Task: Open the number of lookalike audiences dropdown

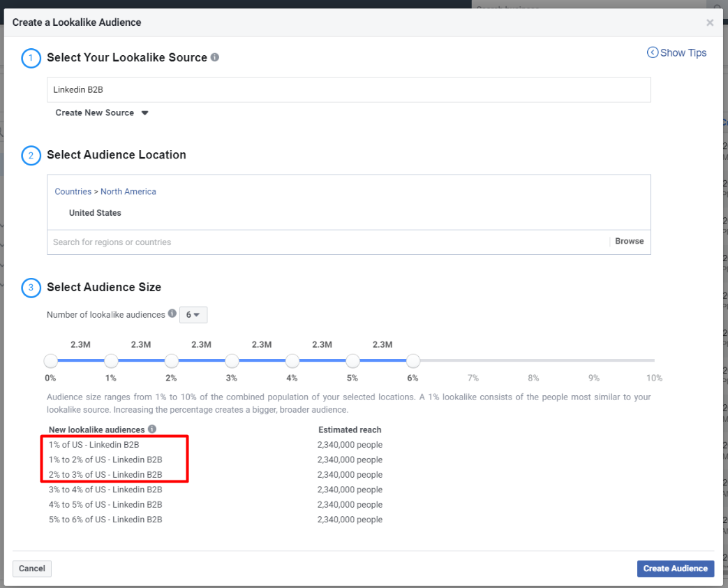Action: (193, 315)
